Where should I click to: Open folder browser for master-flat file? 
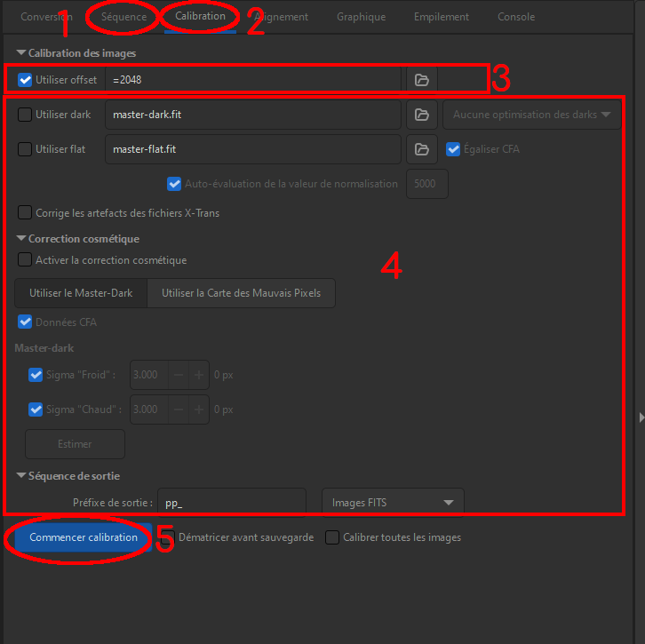point(422,149)
